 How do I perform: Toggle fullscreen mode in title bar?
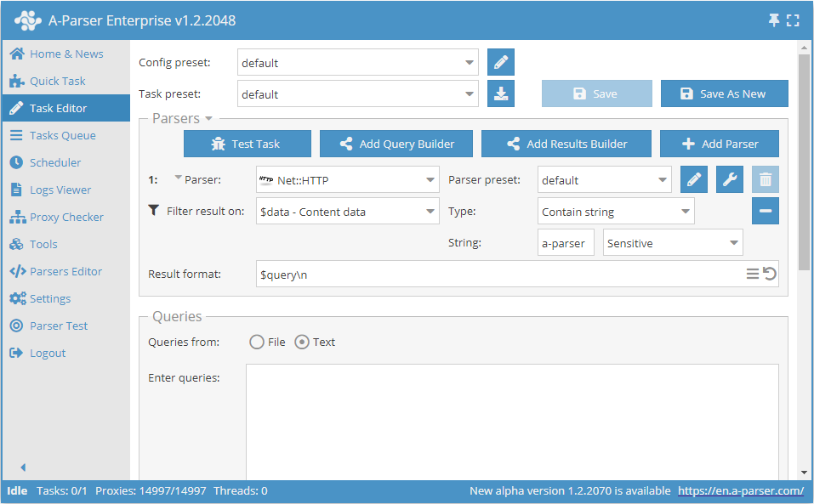coord(793,20)
